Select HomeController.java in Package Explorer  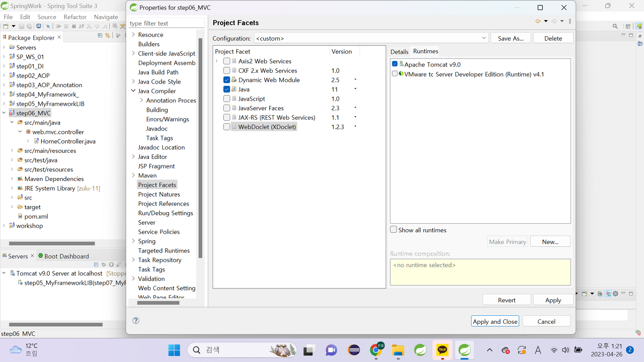tap(64, 141)
